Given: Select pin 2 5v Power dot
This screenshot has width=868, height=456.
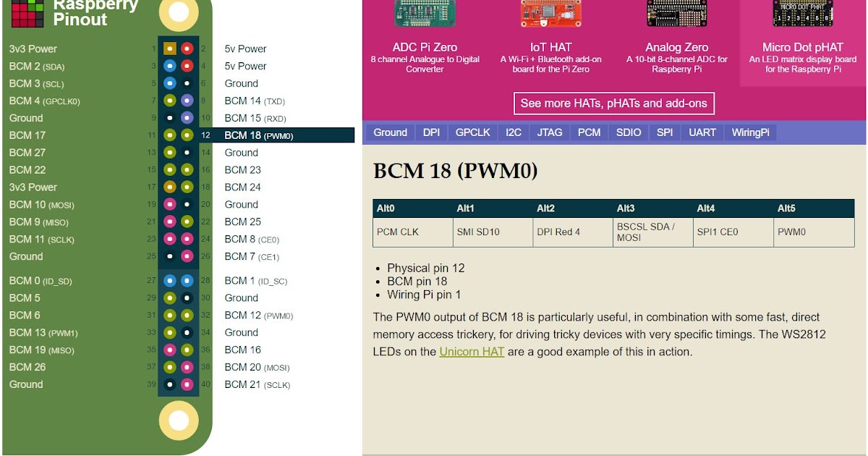Looking at the screenshot, I should [187, 48].
